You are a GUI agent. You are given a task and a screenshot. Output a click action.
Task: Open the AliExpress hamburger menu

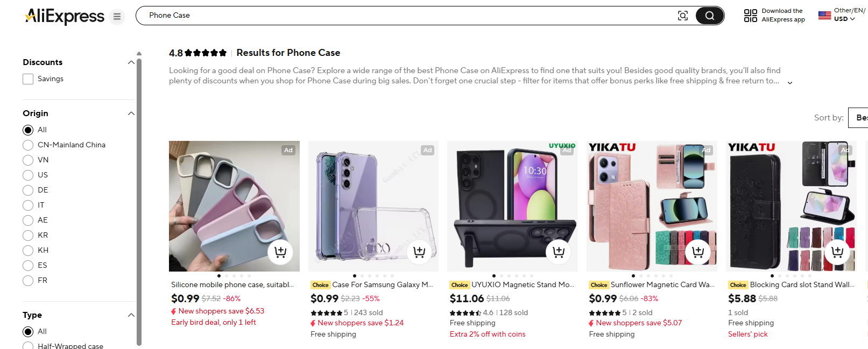pos(117,17)
